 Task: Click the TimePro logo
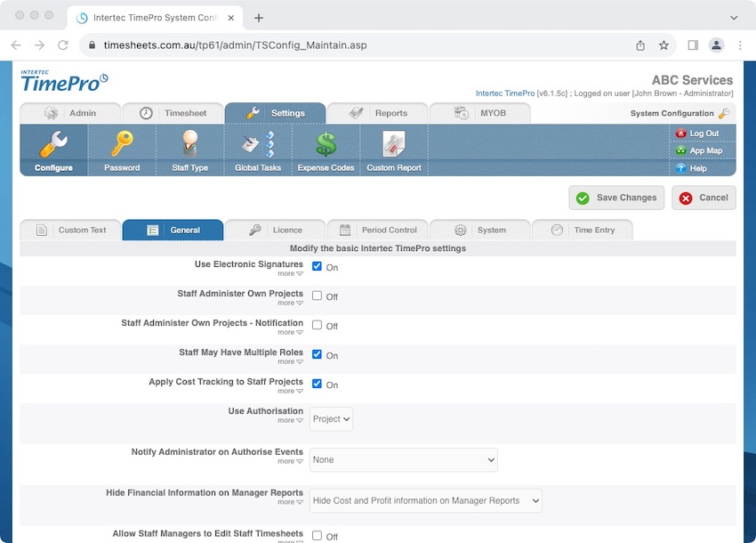tap(64, 81)
